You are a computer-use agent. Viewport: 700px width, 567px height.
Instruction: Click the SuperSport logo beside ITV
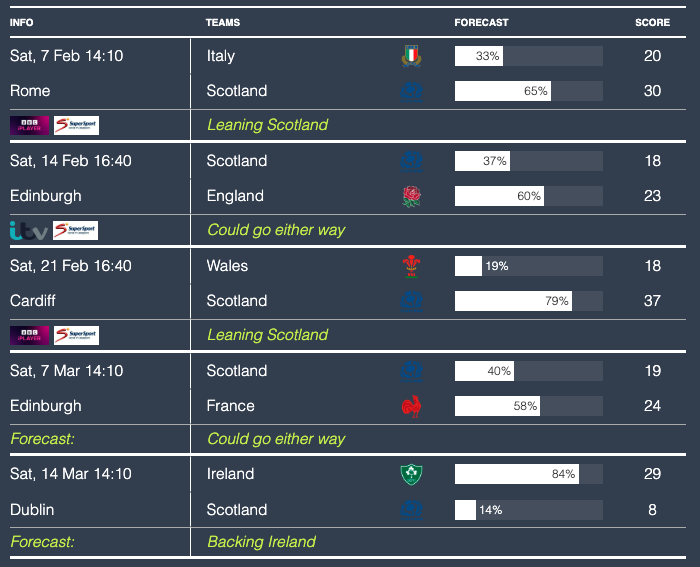75,230
